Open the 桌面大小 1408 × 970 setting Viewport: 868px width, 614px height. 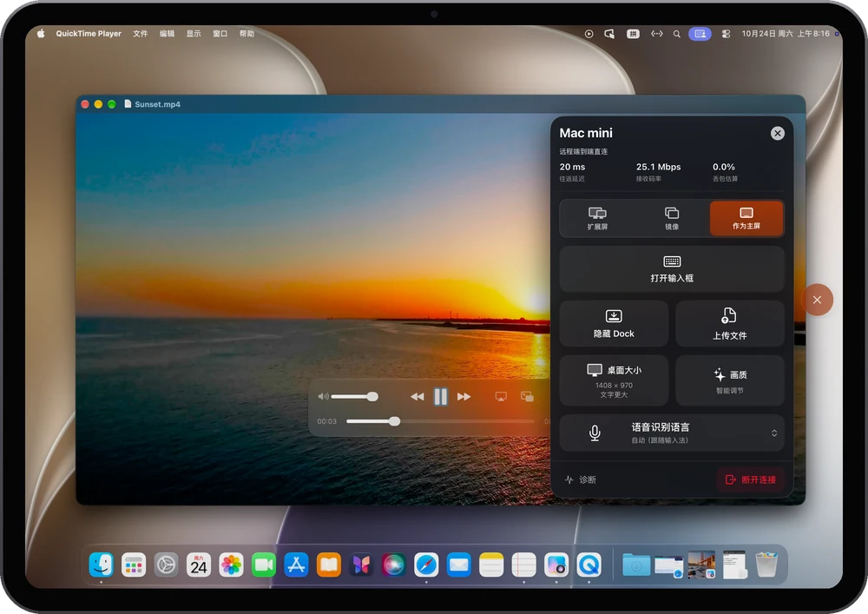pyautogui.click(x=614, y=381)
